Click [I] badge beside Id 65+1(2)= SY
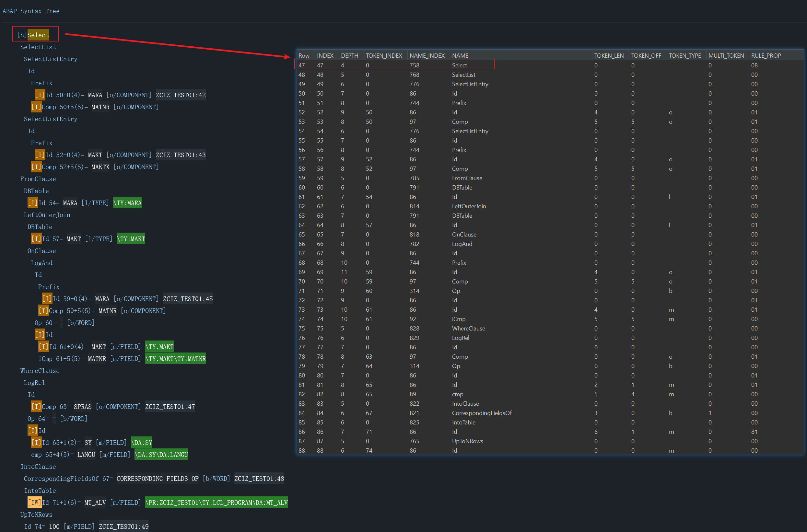Viewport: 807px width, 532px height. pyautogui.click(x=36, y=443)
